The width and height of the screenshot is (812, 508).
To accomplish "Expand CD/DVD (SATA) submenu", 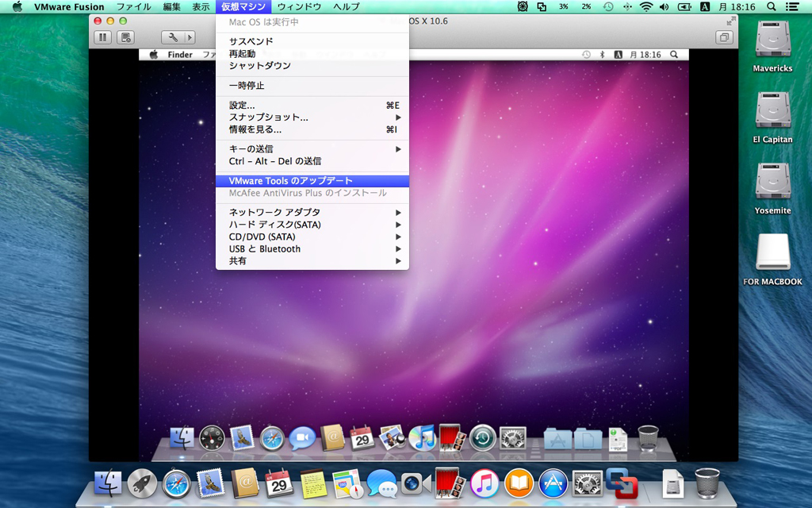I will [x=312, y=237].
